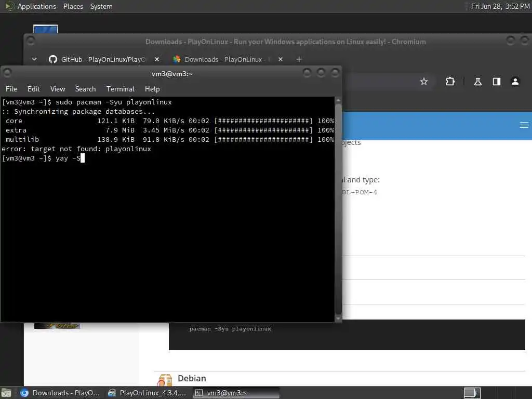Viewport: 532px width, 399px height.
Task: Open Chromium labs flask icon
Action: pyautogui.click(x=478, y=82)
